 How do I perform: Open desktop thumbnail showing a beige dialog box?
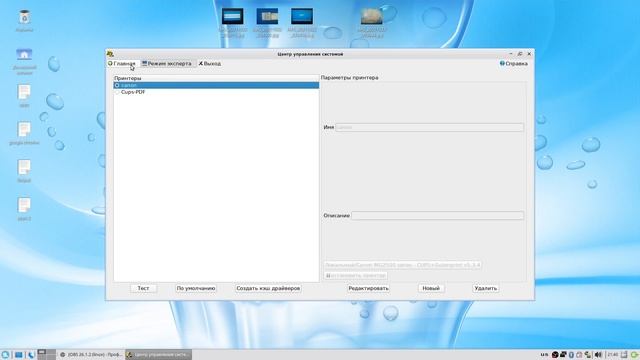pyautogui.click(x=267, y=17)
